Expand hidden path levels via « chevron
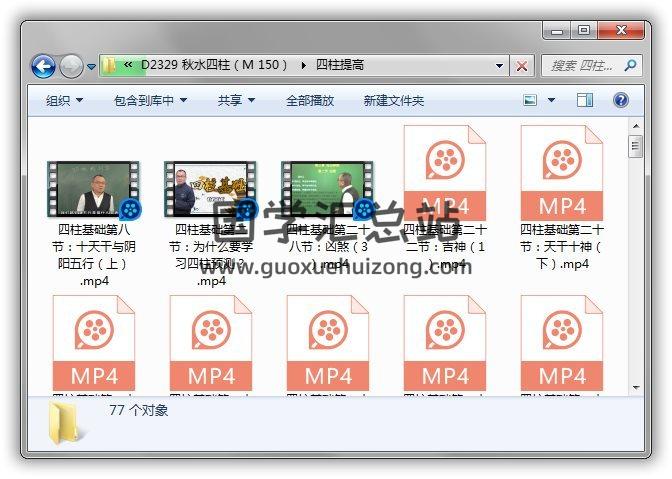The width and height of the screenshot is (672, 479). point(128,65)
